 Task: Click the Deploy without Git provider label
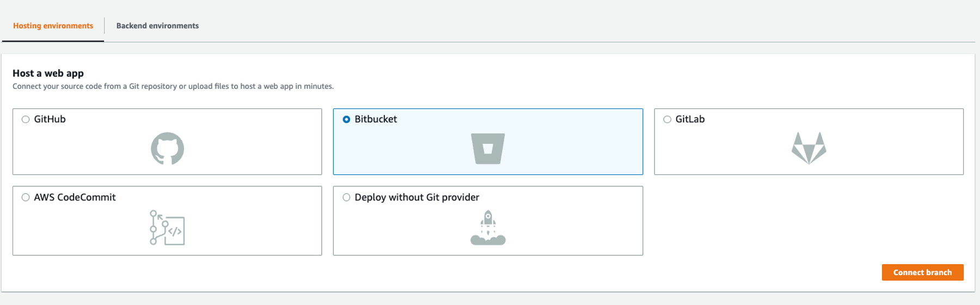pos(417,197)
